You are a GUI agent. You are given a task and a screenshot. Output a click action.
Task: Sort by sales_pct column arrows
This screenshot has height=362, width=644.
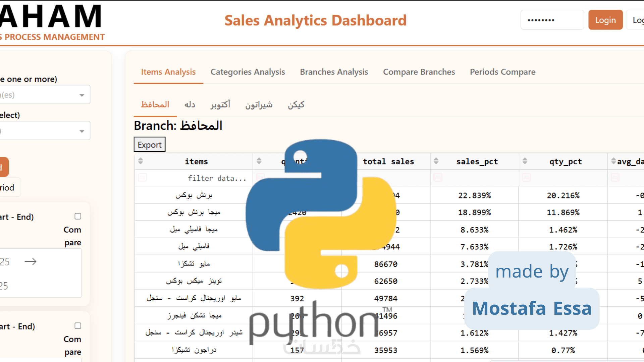436,161
